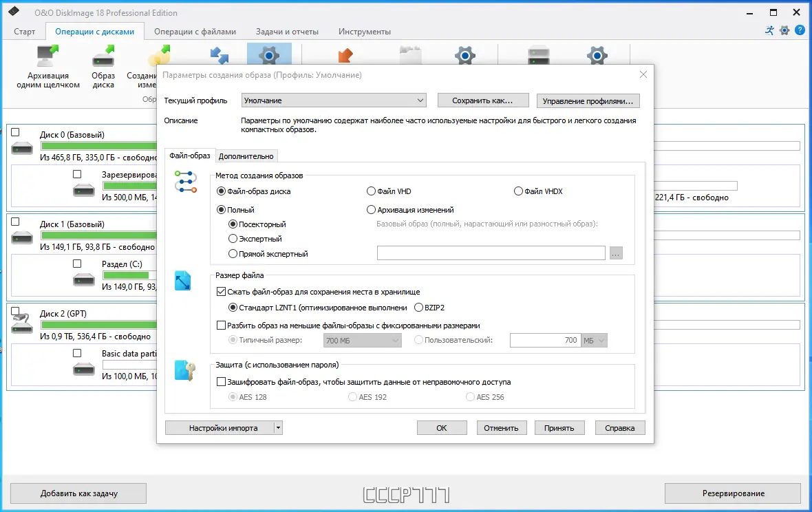The height and width of the screenshot is (512, 812).
Task: Expand the arrow beside 'Настройки импорта'
Action: click(x=278, y=428)
